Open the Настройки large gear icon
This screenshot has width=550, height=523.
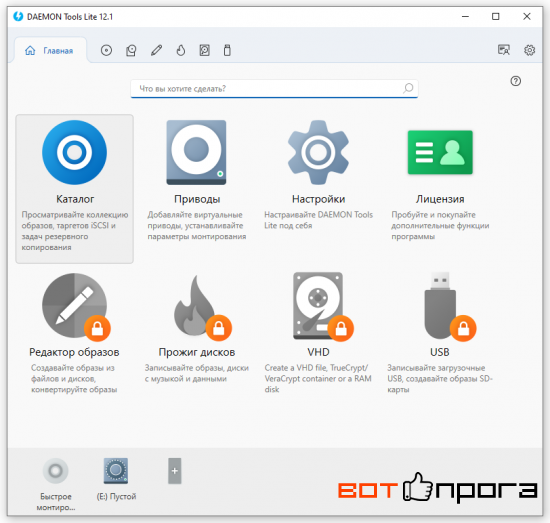point(318,152)
